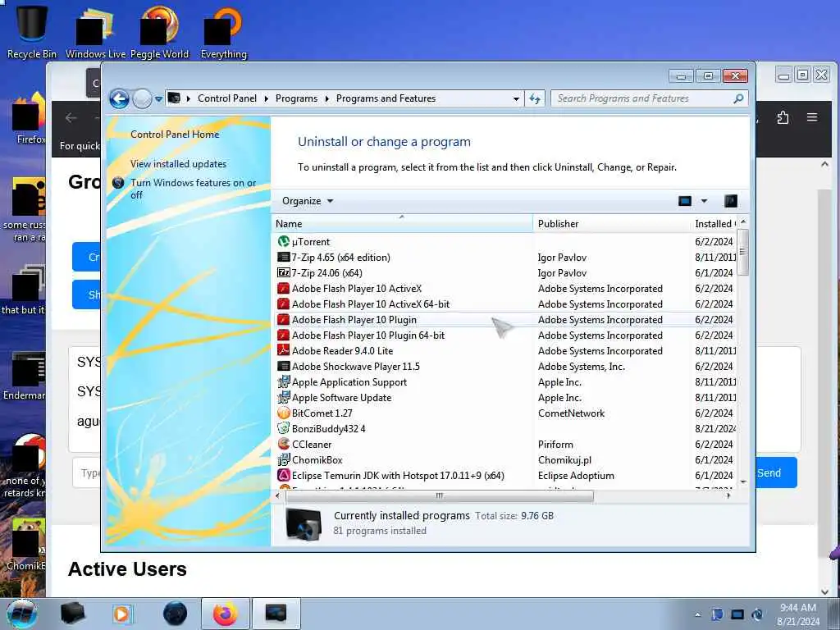Sort by the Installed On column
Screen dimensions: 840x630
point(714,224)
